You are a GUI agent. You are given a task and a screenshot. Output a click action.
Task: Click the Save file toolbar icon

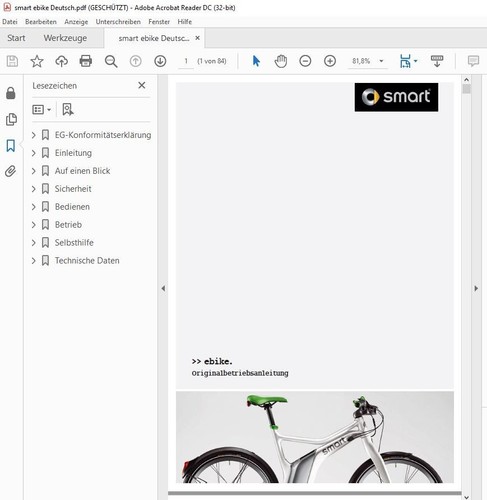tap(12, 61)
